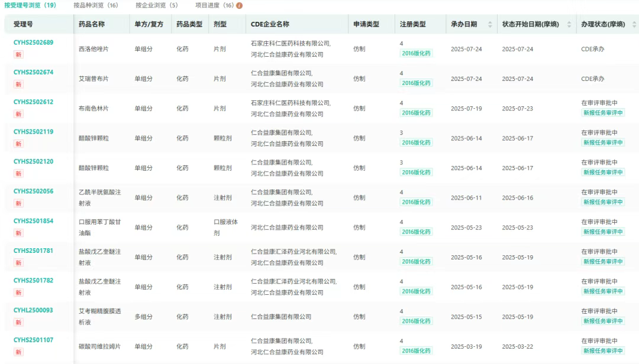
Task: Click 新报任务审评中 tag in 口服用苯丁酸甘油酯 row
Action: (x=603, y=232)
